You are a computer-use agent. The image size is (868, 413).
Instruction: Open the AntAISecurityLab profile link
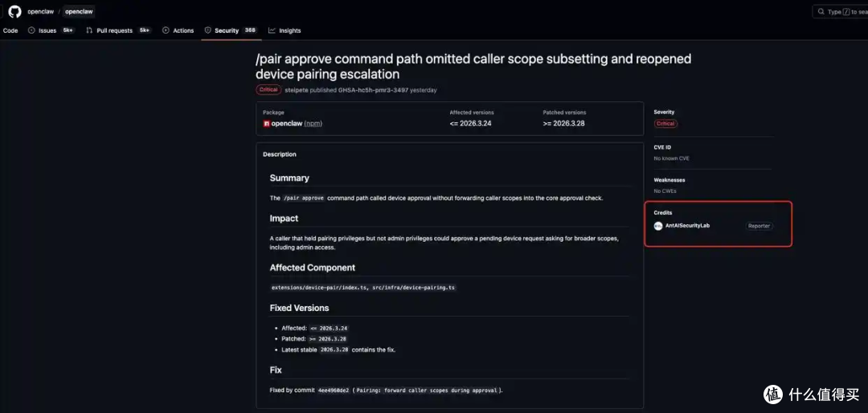pyautogui.click(x=687, y=226)
